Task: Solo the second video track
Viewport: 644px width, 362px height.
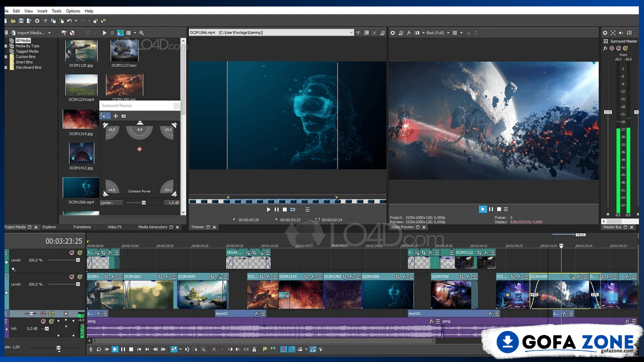Action: (x=80, y=277)
